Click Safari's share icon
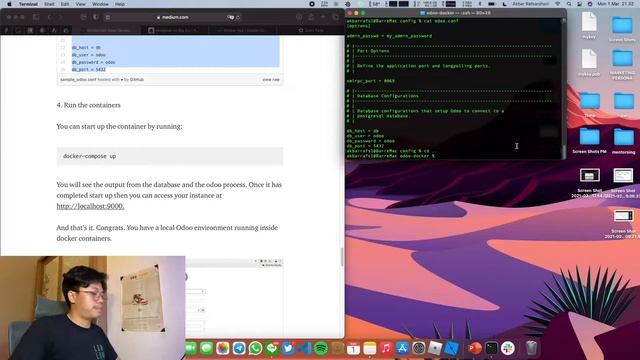This screenshot has width=640, height=360. [x=311, y=17]
